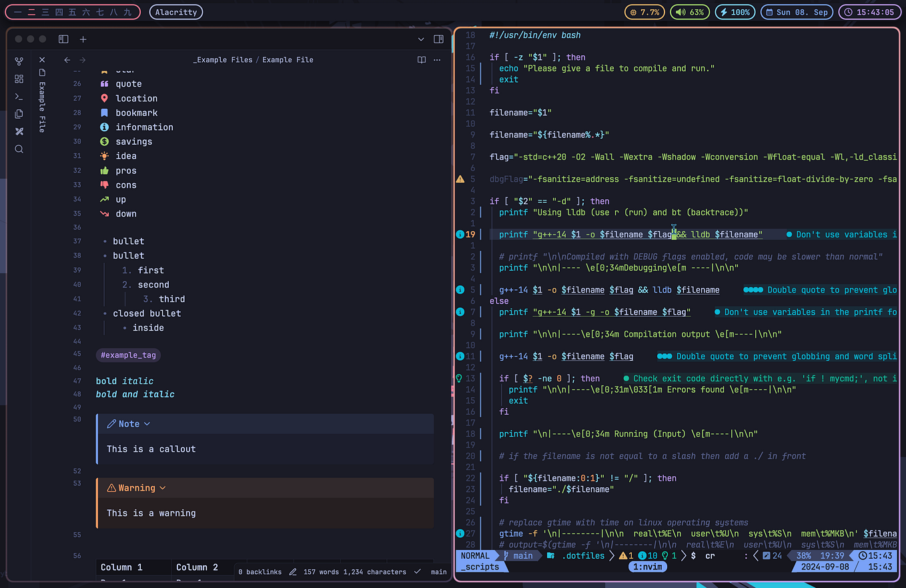The image size is (906, 588).
Task: Click the pencil edit icon in the status bar
Action: pos(294,571)
